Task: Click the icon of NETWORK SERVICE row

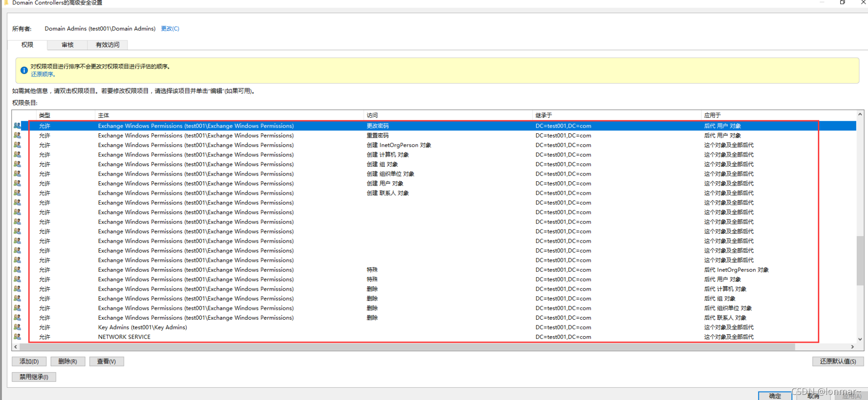Action: [17, 337]
